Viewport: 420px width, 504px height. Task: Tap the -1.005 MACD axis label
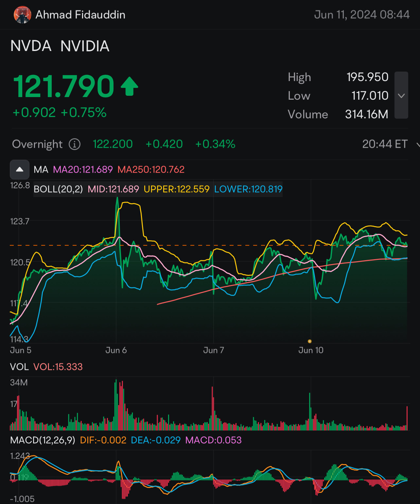coord(22,499)
